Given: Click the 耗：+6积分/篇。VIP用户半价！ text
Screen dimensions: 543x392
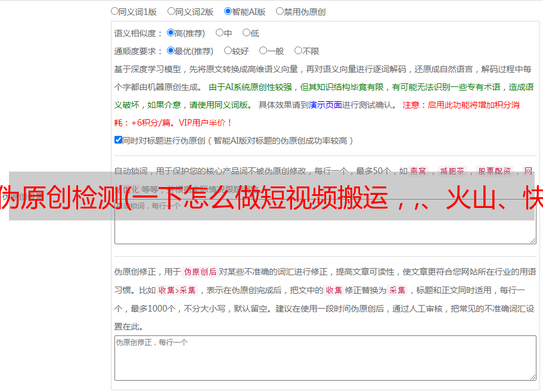Looking at the screenshot, I should click(173, 123).
